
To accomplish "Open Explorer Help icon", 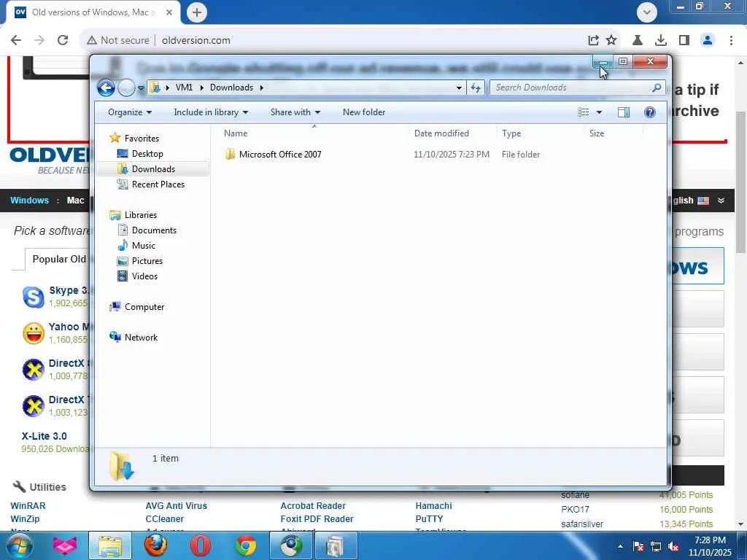I will (650, 112).
